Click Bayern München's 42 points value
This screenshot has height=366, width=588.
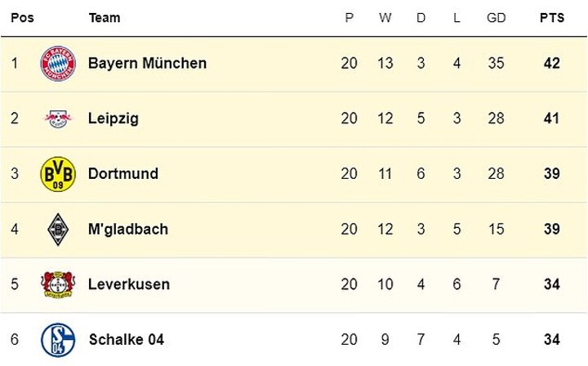tap(551, 63)
